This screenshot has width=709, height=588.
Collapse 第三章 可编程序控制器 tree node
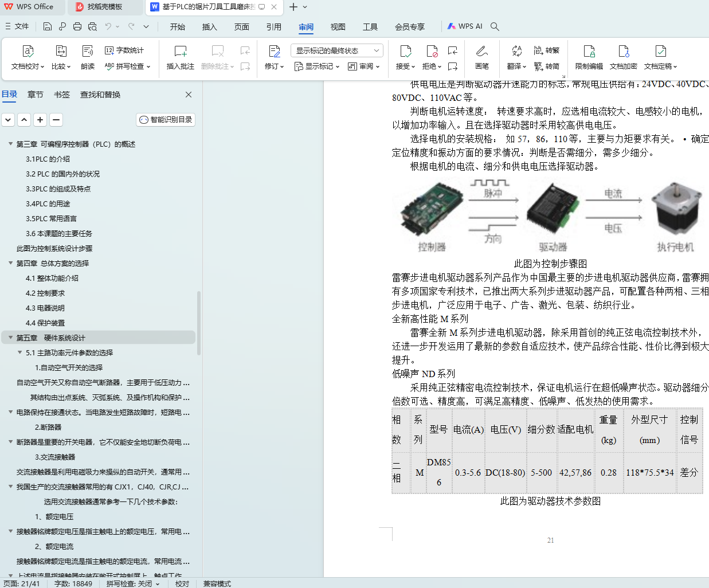(x=11, y=144)
